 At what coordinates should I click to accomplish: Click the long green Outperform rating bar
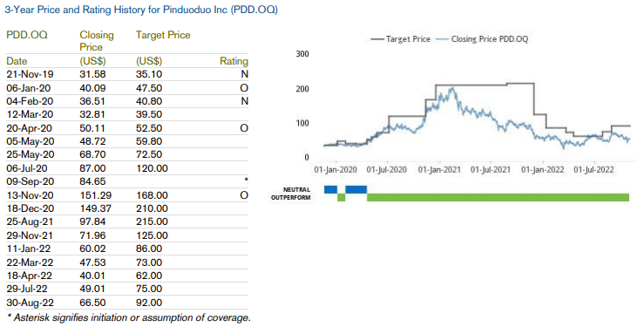pyautogui.click(x=498, y=198)
